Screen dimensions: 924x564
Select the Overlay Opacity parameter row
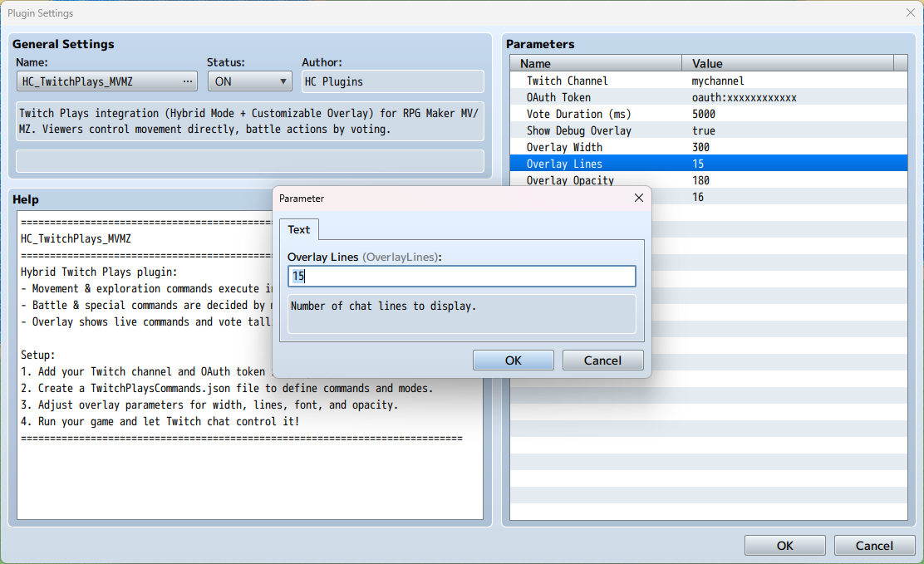click(708, 179)
